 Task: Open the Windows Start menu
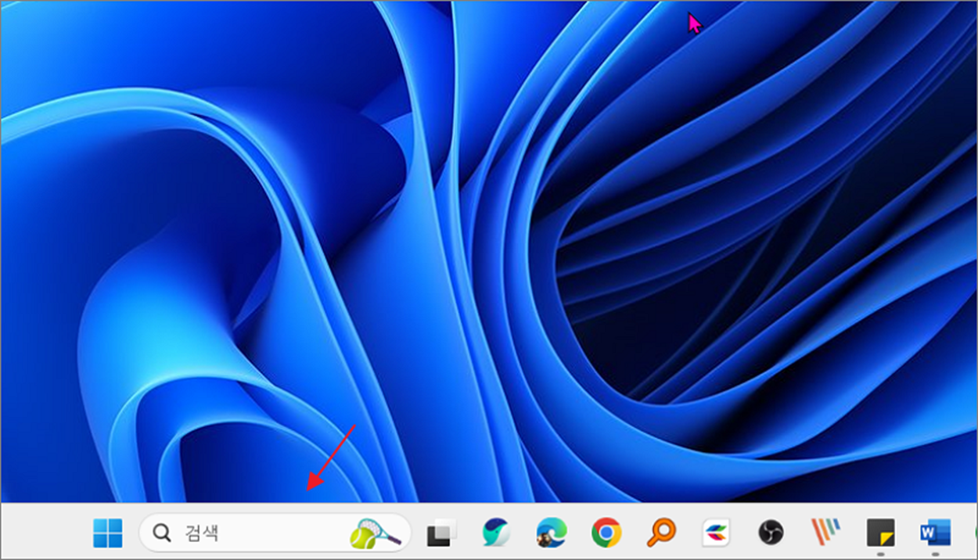(108, 533)
